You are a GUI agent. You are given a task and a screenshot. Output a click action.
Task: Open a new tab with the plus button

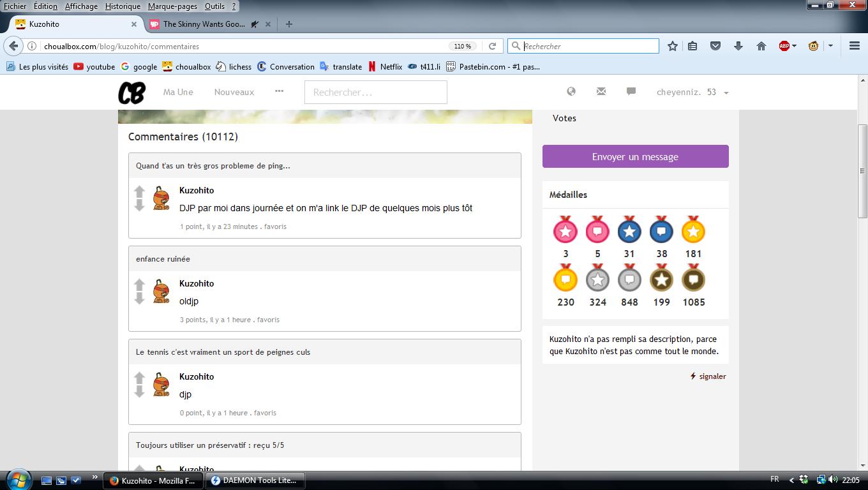(x=289, y=24)
